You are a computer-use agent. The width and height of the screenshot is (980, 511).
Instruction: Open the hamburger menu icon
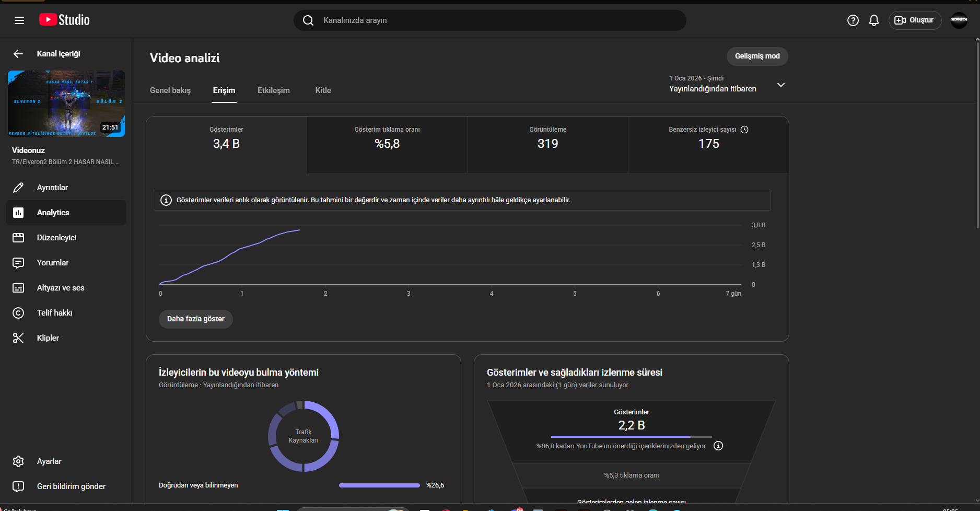19,20
